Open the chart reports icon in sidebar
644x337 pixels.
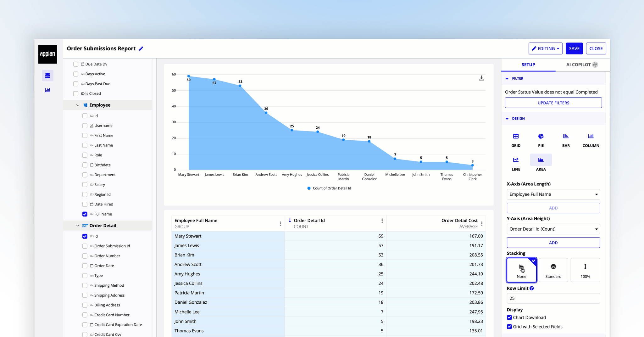pyautogui.click(x=47, y=90)
